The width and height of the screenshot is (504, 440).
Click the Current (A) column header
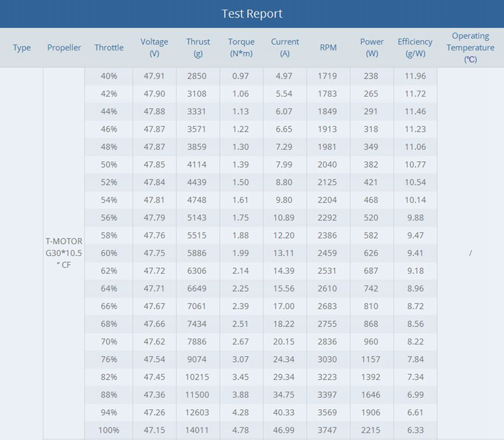[285, 48]
